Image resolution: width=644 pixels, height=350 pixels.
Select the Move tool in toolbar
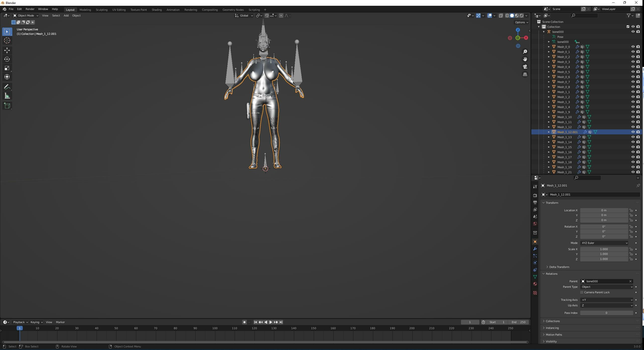tap(7, 50)
